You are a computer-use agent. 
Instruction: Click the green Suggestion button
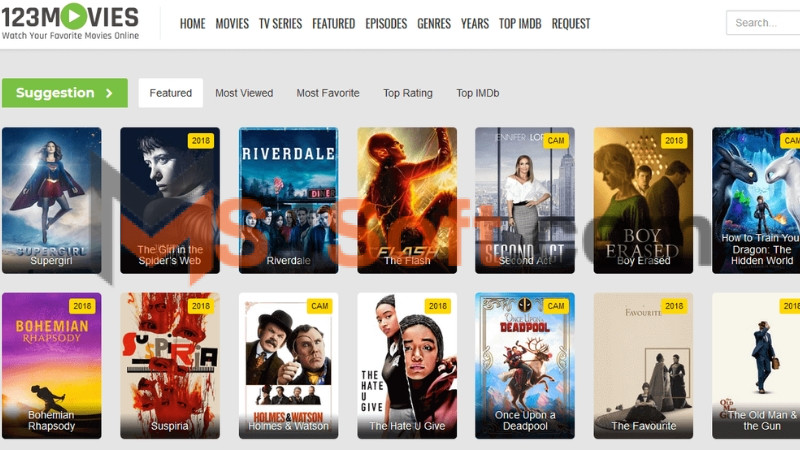coord(65,93)
